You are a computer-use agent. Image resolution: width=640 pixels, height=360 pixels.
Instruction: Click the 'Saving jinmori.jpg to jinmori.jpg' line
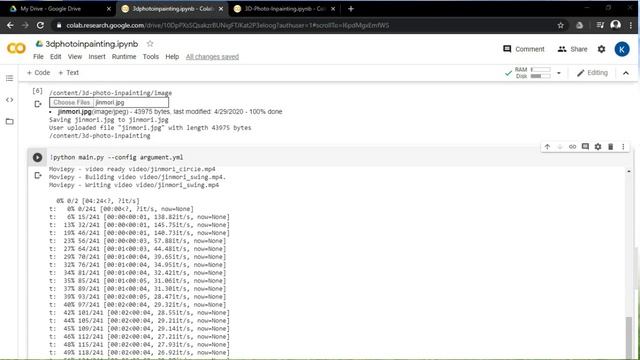point(109,120)
